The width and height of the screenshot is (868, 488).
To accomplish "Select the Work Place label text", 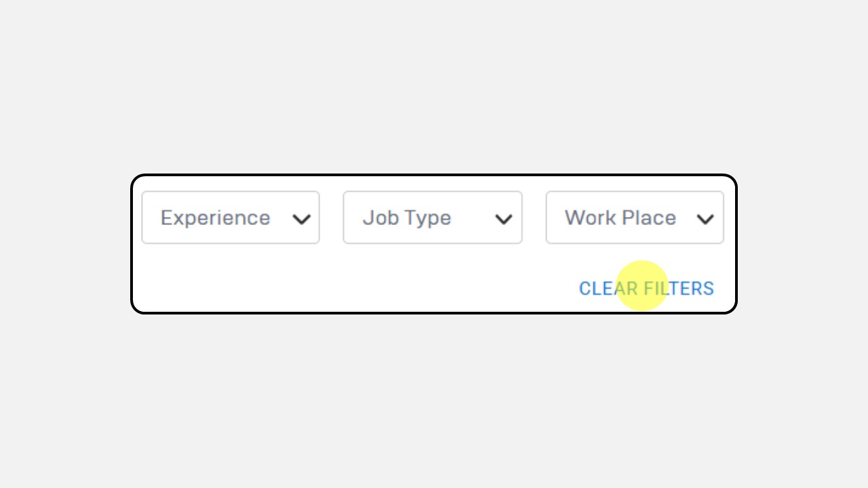I will (x=620, y=218).
